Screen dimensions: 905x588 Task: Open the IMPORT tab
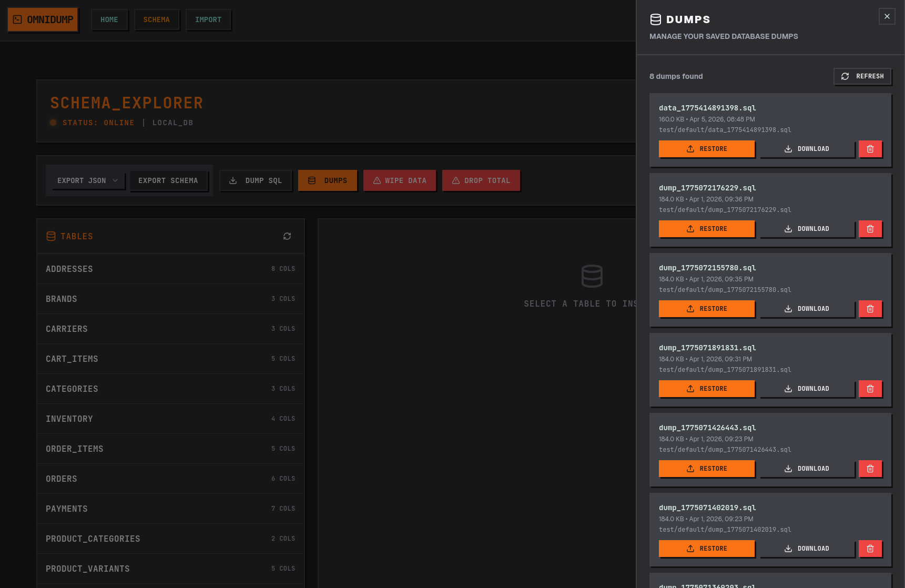click(x=208, y=19)
